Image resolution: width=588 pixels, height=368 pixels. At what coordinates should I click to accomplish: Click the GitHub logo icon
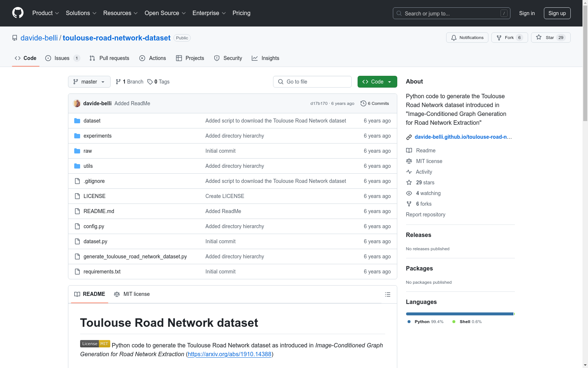[18, 13]
